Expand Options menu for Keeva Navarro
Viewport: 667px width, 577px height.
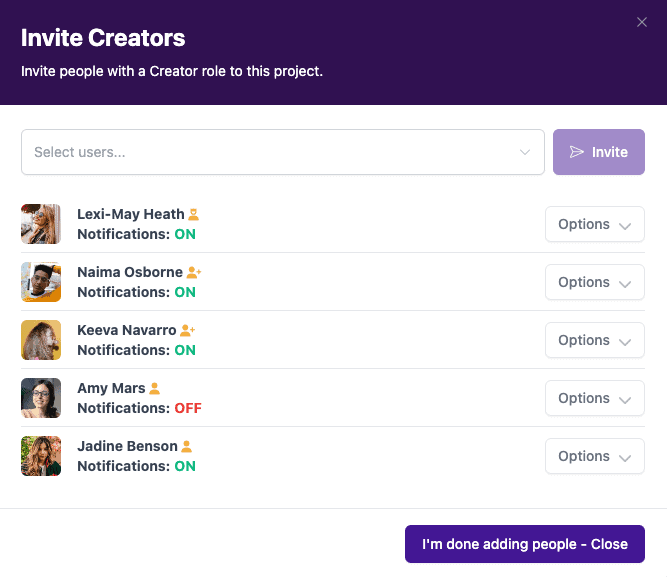tap(595, 340)
